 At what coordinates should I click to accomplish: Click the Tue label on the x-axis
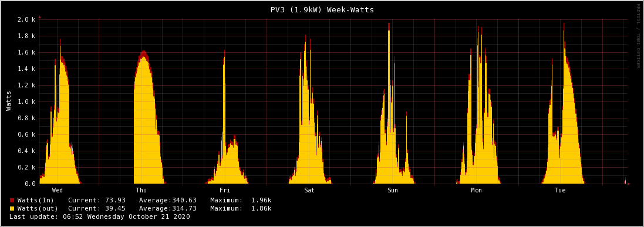pos(560,191)
